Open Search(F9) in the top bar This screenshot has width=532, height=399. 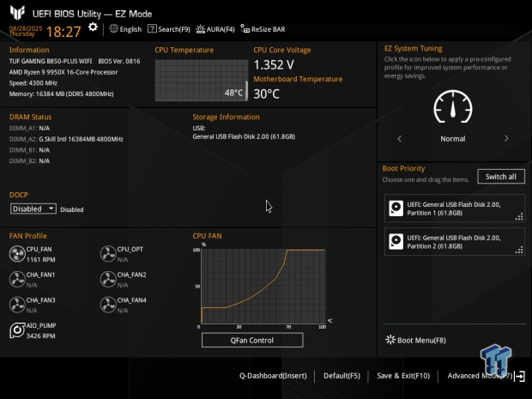tap(169, 29)
